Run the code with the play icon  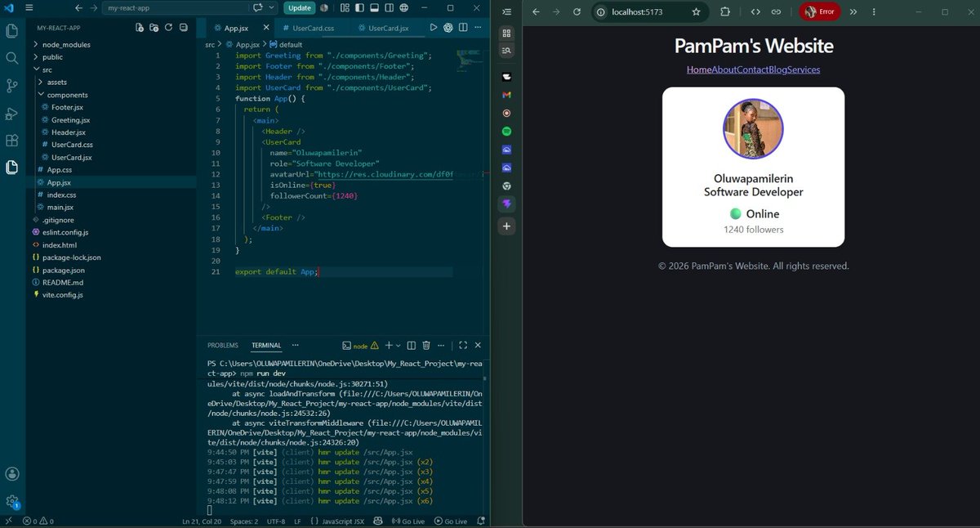click(434, 27)
